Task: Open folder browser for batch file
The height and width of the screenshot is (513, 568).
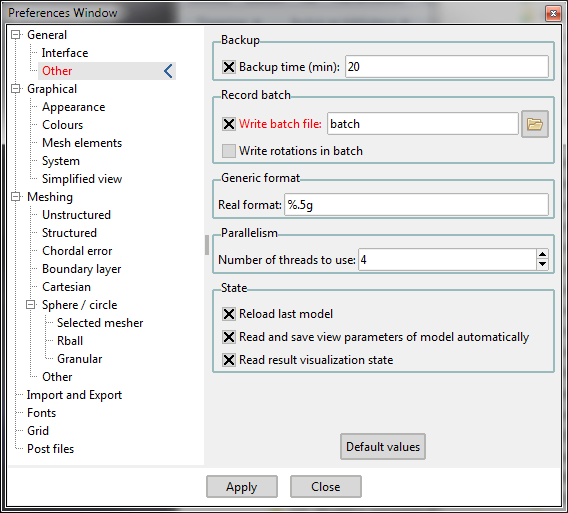Action: (x=535, y=124)
